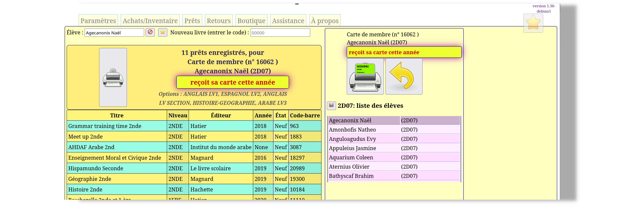
Task: Open the Paramètres tab
Action: point(98,21)
